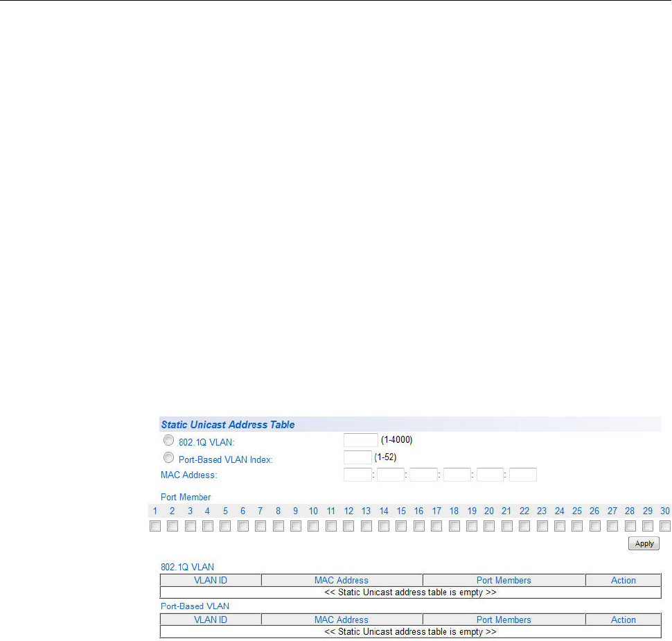
Task: Click Port Members header in Port-Based VLAN table
Action: [504, 620]
